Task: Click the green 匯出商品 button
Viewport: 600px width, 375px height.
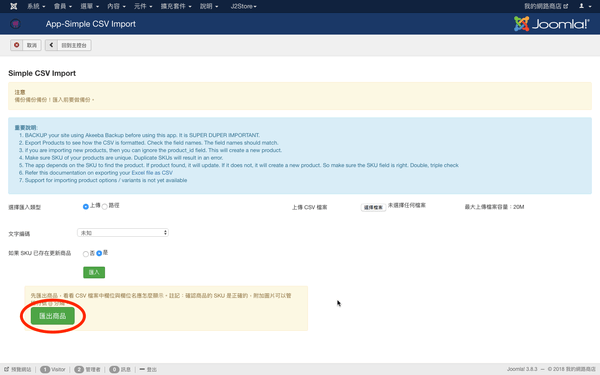Action: [x=53, y=316]
